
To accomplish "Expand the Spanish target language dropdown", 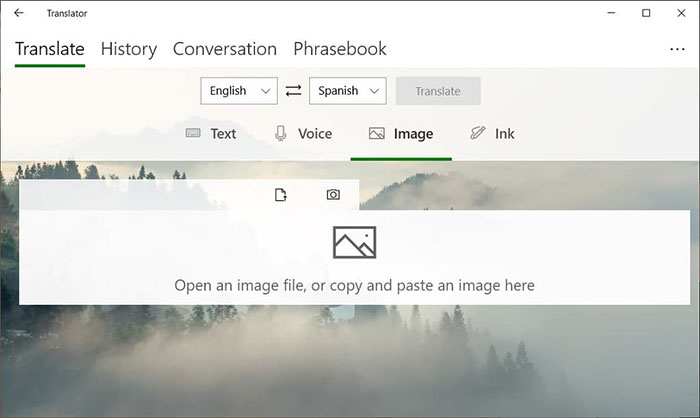I will coord(348,91).
